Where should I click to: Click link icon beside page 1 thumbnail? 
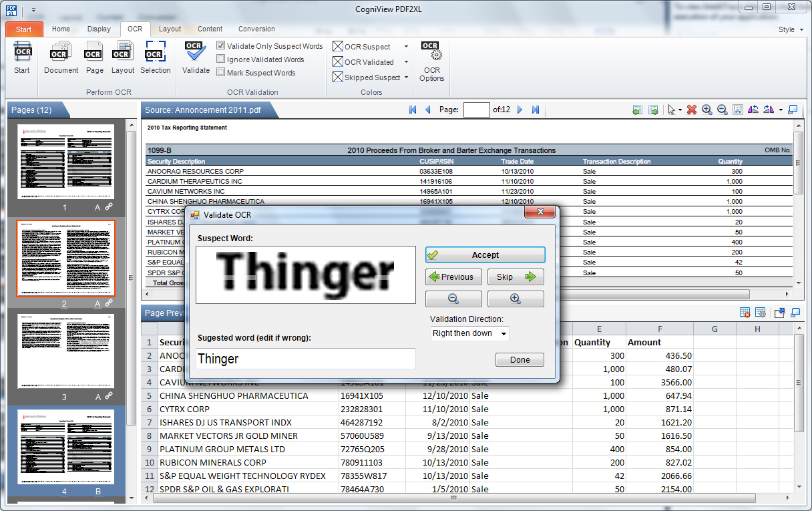click(x=110, y=208)
